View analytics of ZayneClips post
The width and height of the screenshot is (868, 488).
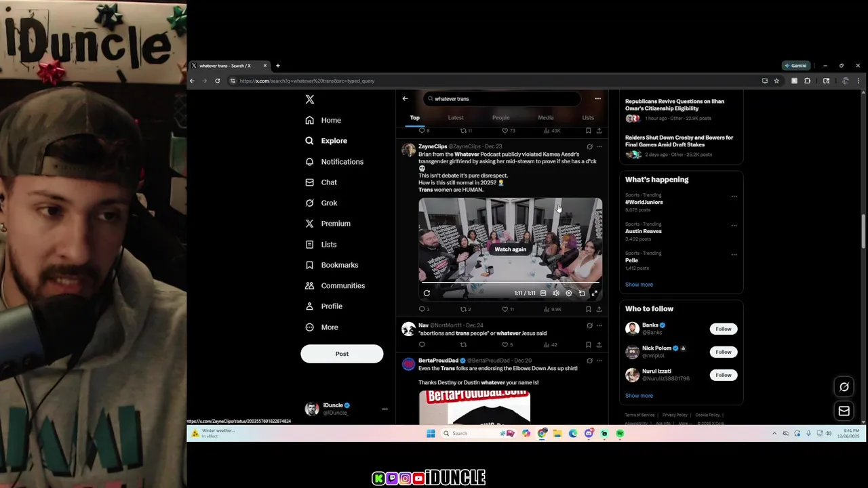coord(553,309)
